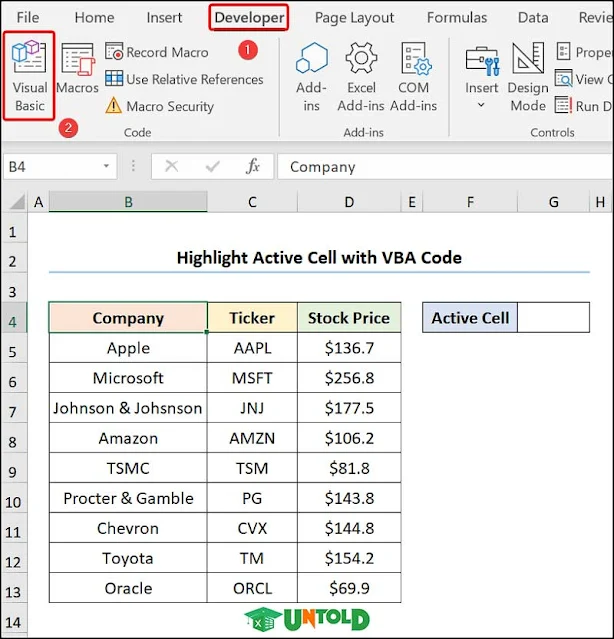Switch to the Home tab
The width and height of the screenshot is (614, 639).
click(x=94, y=18)
